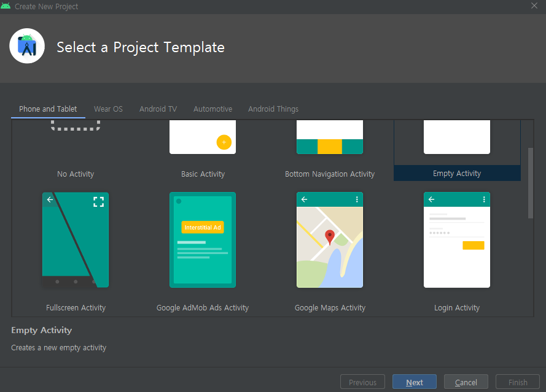Click the Android Studio logo icon

(x=27, y=46)
